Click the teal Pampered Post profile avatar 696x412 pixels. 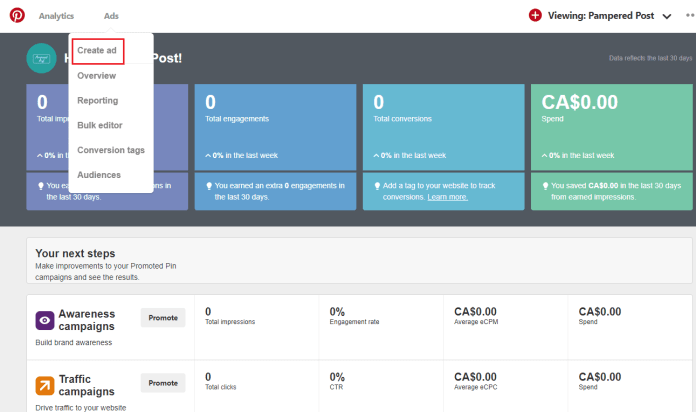point(41,58)
